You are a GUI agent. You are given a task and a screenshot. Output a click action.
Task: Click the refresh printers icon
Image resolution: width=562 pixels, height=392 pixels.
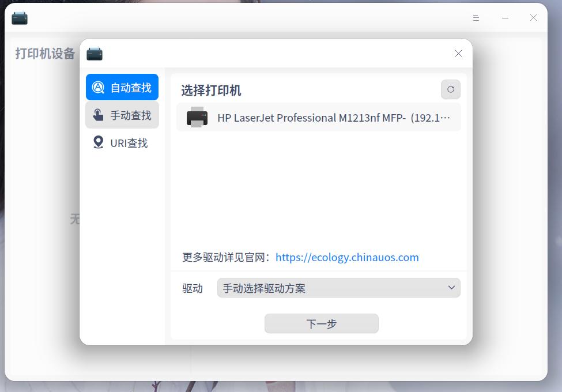point(450,89)
